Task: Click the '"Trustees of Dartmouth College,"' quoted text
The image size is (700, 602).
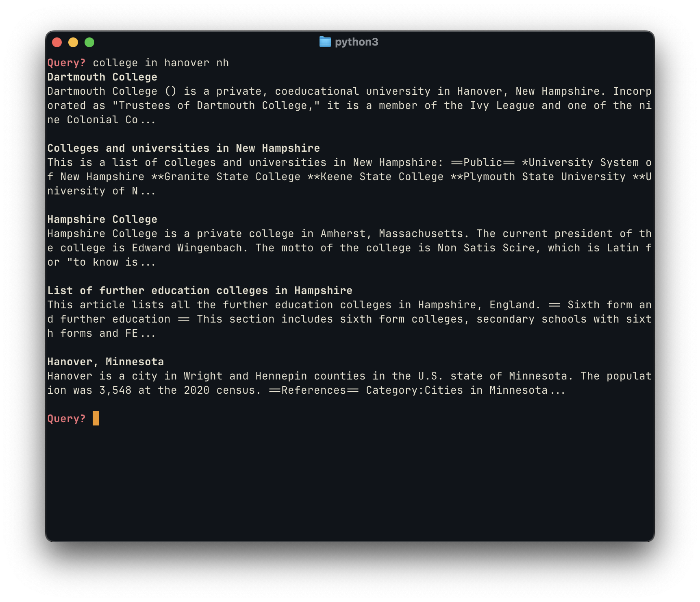Action: [x=216, y=105]
